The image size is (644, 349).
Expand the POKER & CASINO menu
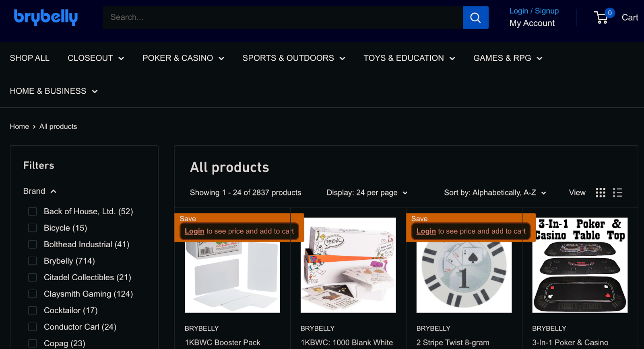183,58
